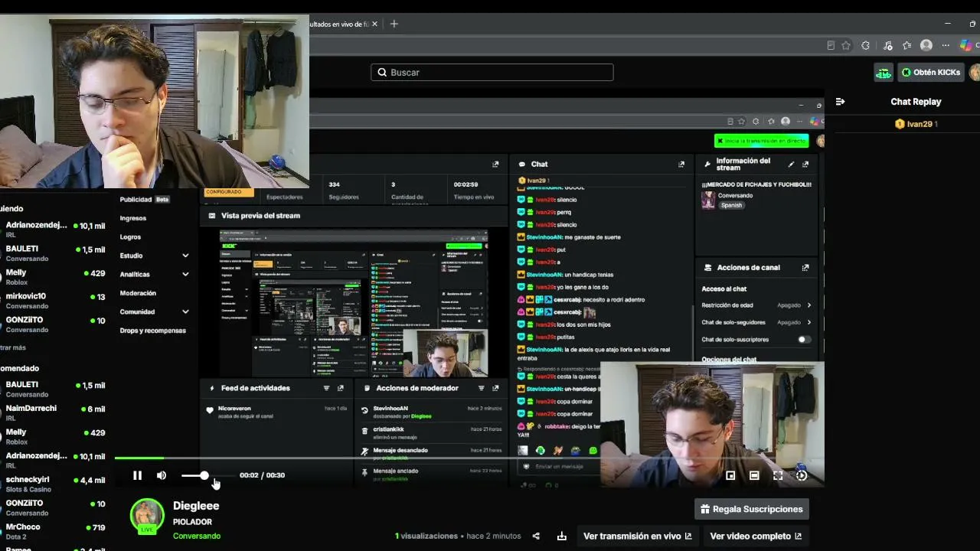Open the green Kick treasure chest icon
The height and width of the screenshot is (551, 980).
[x=884, y=73]
